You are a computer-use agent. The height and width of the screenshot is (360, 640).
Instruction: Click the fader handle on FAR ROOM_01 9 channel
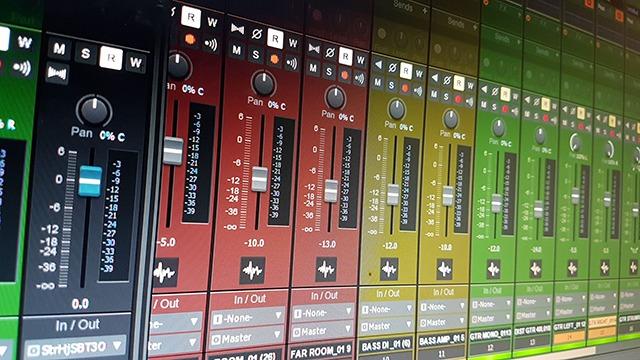331,191
